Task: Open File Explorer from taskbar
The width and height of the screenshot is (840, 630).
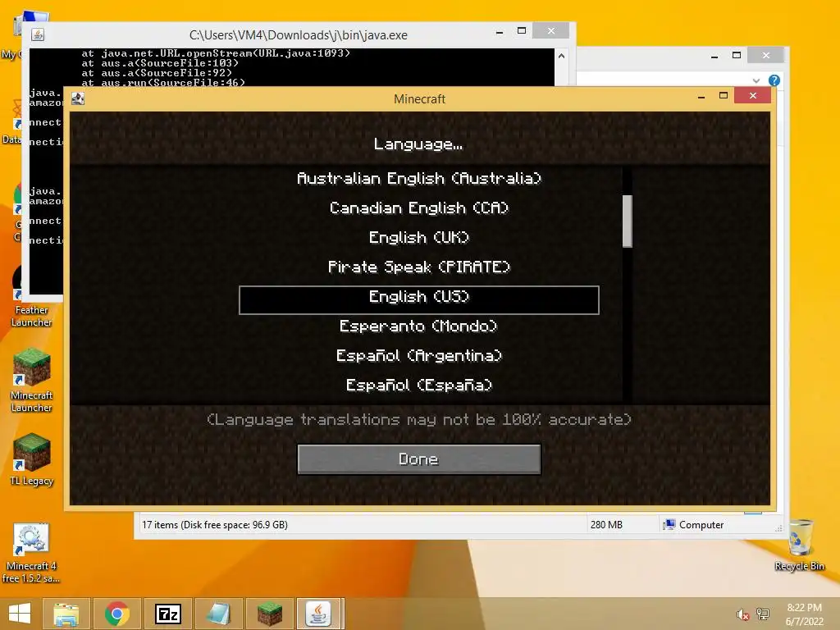Action: pos(66,614)
